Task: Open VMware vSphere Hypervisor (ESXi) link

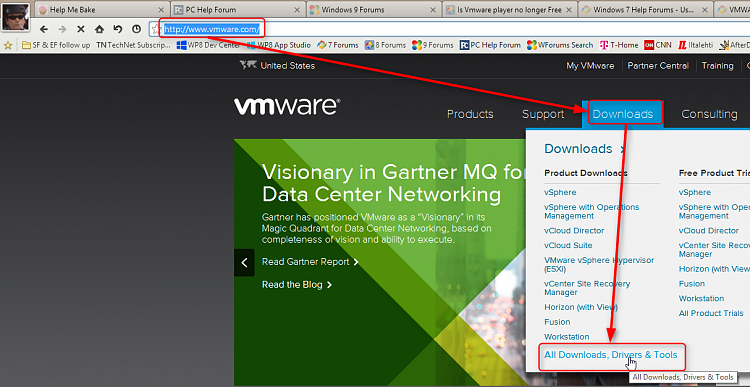Action: pyautogui.click(x=599, y=265)
